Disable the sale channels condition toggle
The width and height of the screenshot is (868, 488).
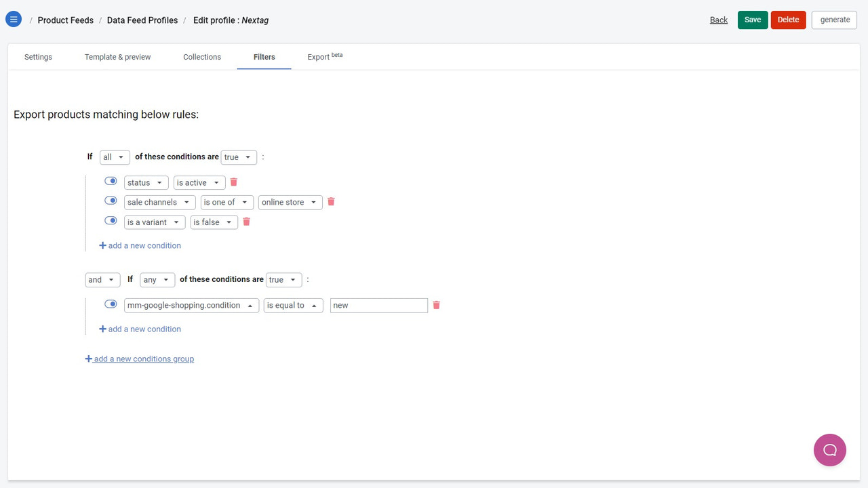coord(111,200)
